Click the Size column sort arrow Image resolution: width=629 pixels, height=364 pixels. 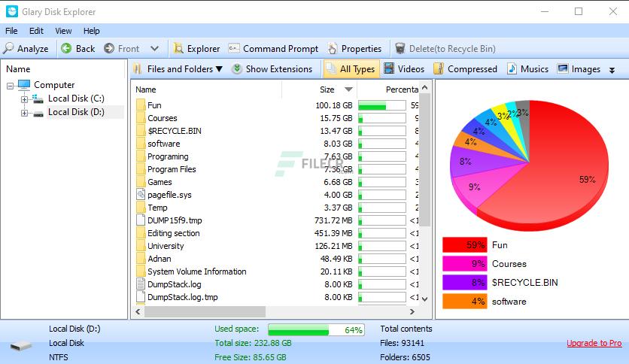point(348,89)
